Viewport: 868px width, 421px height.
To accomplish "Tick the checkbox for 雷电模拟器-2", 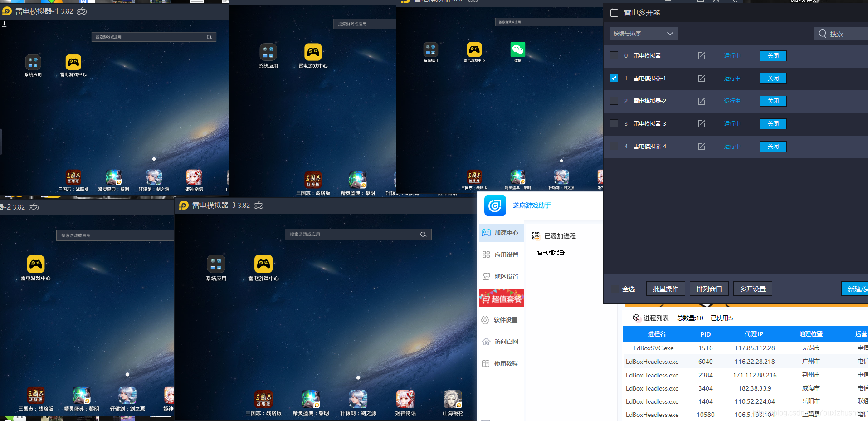I will 614,101.
